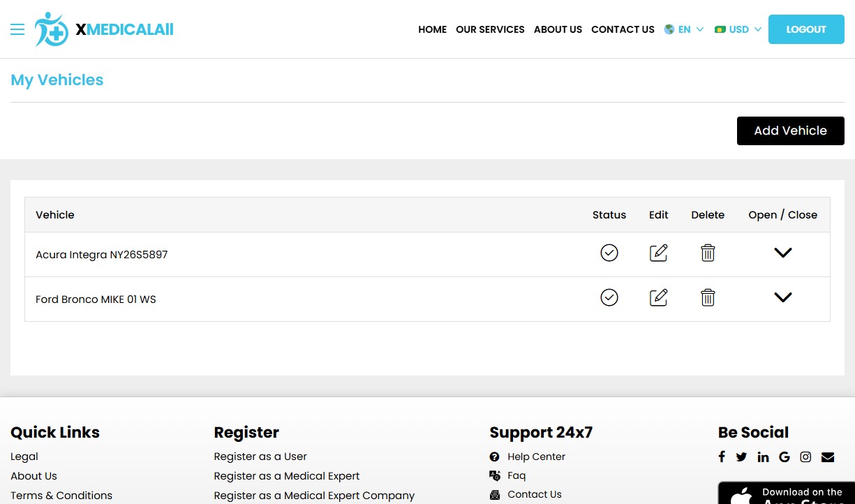Open the hamburger side menu

pyautogui.click(x=17, y=29)
